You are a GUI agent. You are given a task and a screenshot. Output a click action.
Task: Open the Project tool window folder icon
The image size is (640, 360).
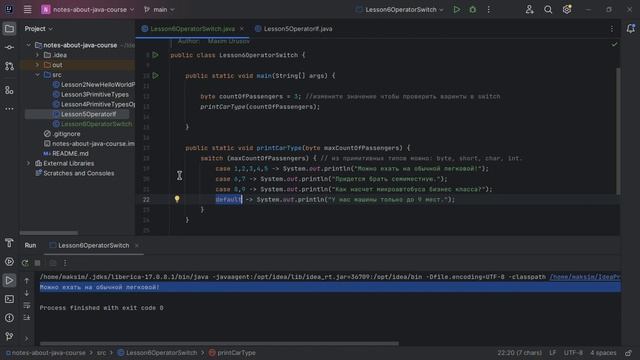coord(9,29)
